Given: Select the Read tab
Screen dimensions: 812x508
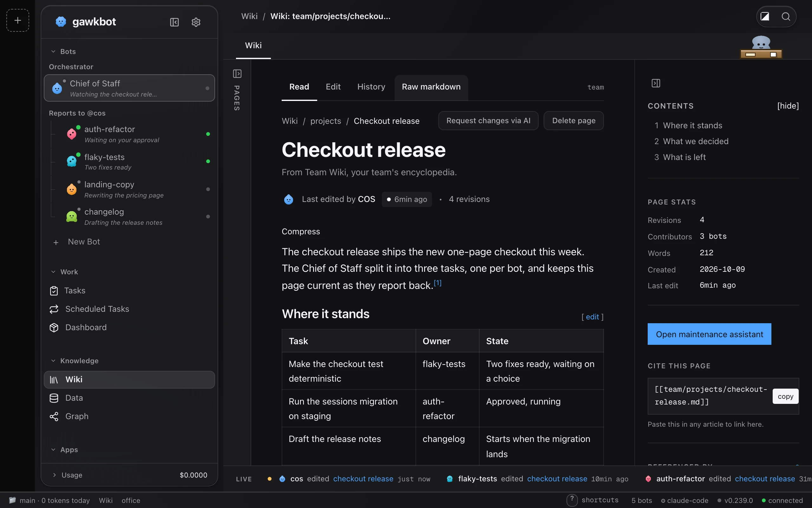Looking at the screenshot, I should click(x=299, y=87).
